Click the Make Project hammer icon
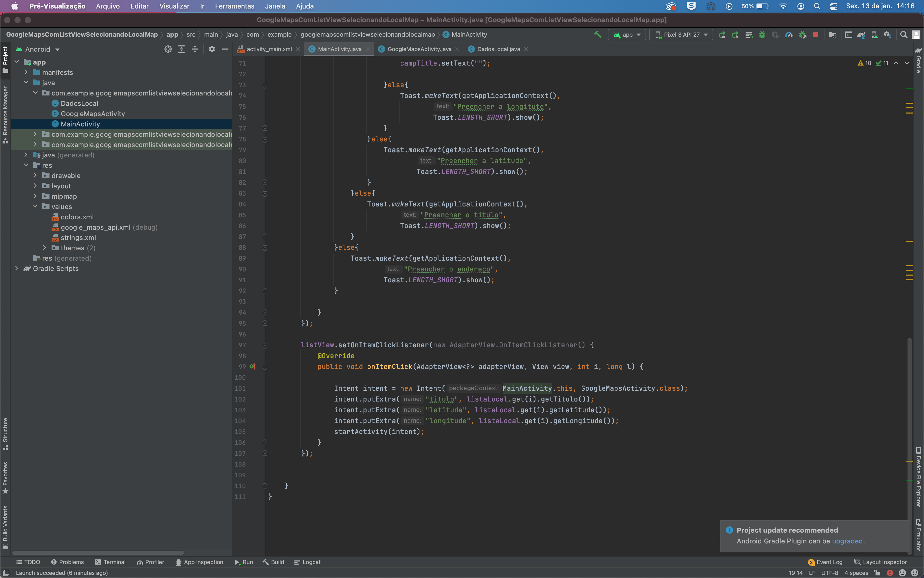 598,35
